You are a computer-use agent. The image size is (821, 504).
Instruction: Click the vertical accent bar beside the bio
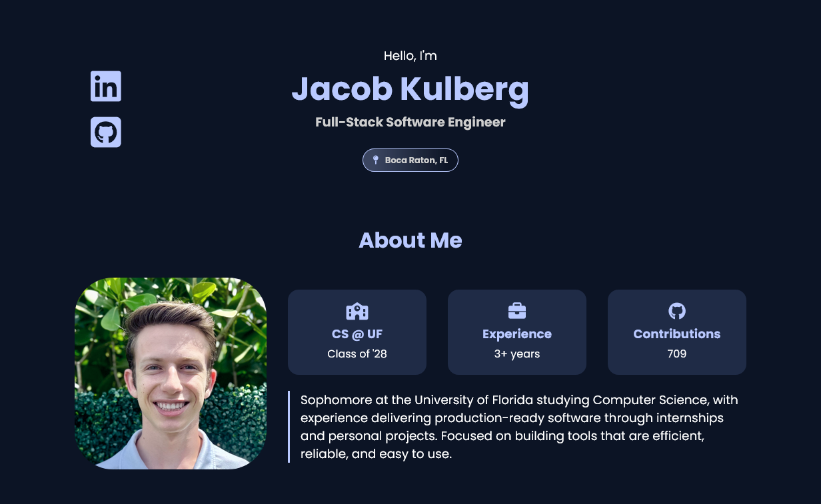click(289, 427)
